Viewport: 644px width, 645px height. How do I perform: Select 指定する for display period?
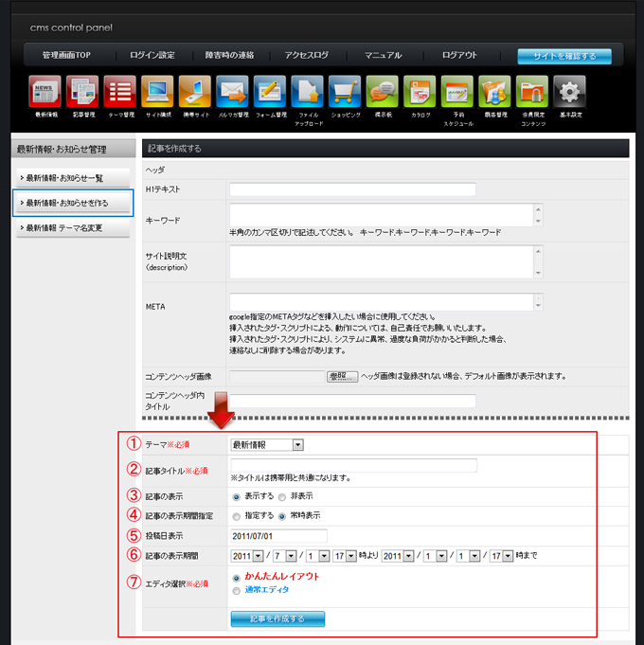(236, 516)
